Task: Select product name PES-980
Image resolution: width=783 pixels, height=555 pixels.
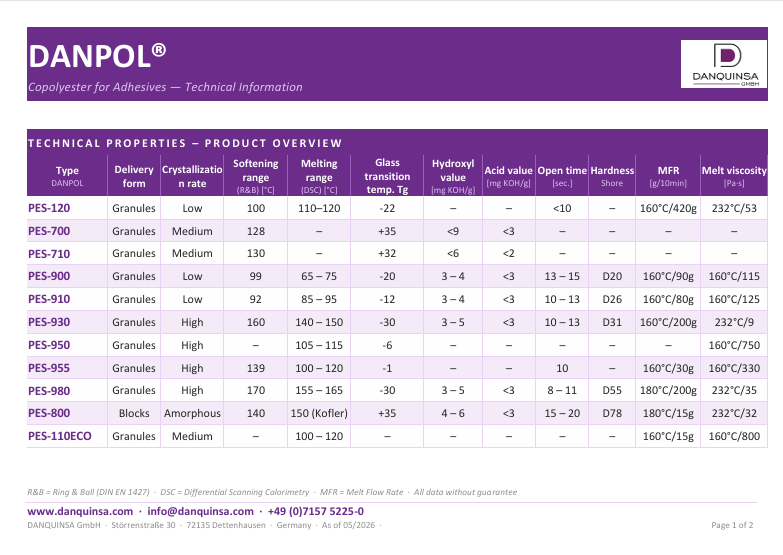Action: [x=49, y=391]
